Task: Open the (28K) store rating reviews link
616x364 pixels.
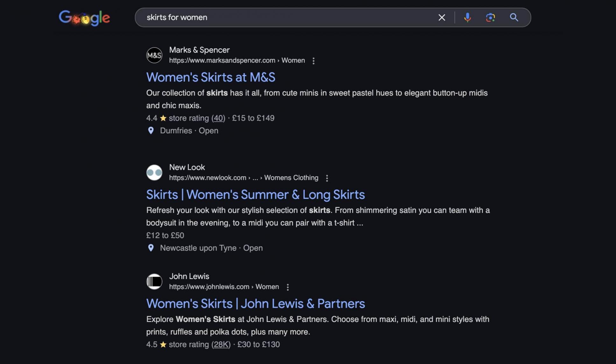Action: [x=221, y=345]
